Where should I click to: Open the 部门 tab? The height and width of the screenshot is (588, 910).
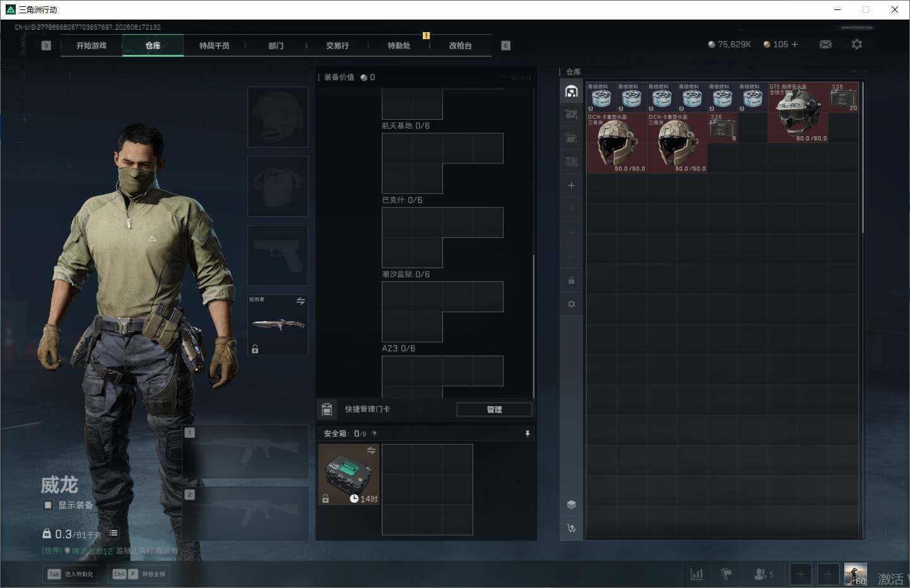pos(276,45)
